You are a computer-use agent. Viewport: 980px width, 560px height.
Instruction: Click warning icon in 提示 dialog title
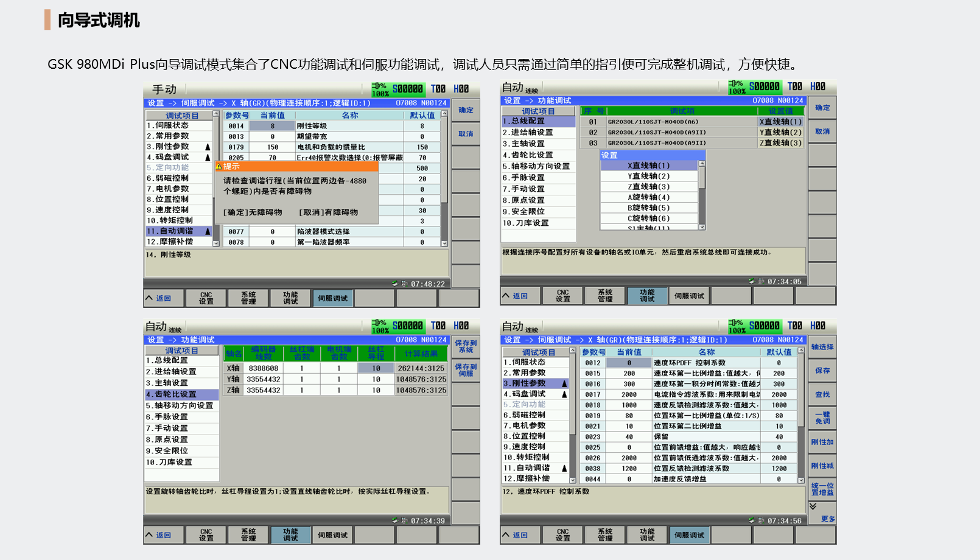point(218,166)
